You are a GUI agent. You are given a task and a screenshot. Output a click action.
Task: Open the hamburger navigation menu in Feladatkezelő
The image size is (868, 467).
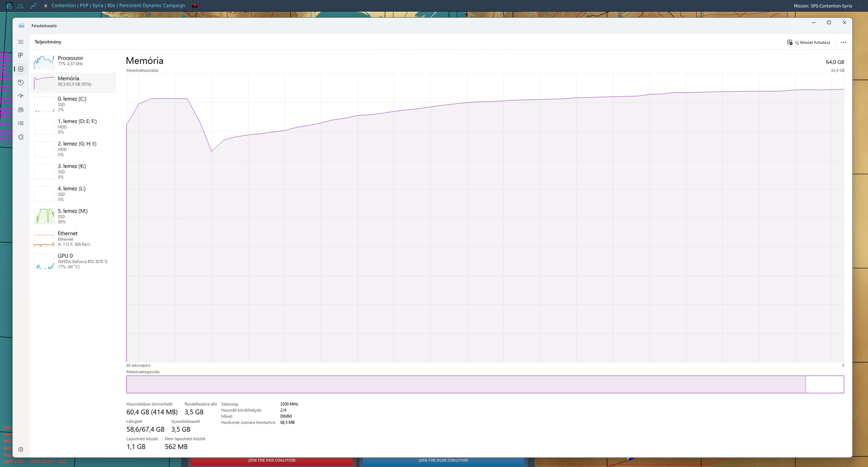pos(21,42)
